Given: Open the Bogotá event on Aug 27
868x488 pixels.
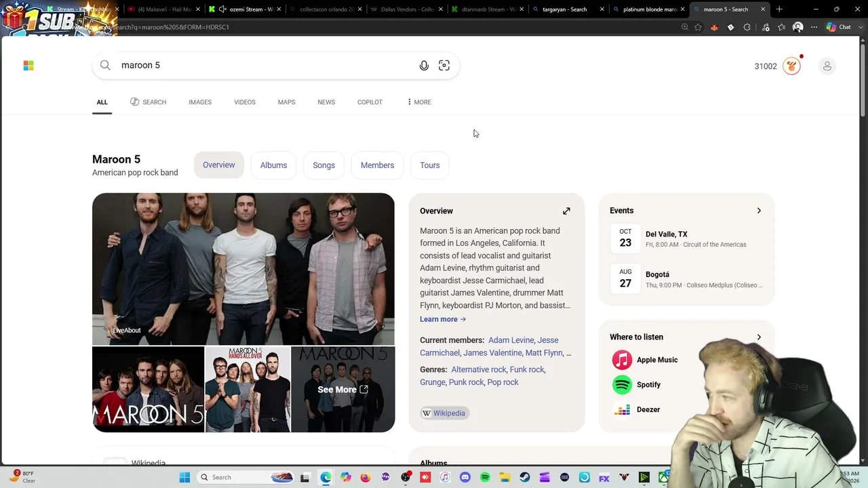Looking at the screenshot, I should pos(686,279).
